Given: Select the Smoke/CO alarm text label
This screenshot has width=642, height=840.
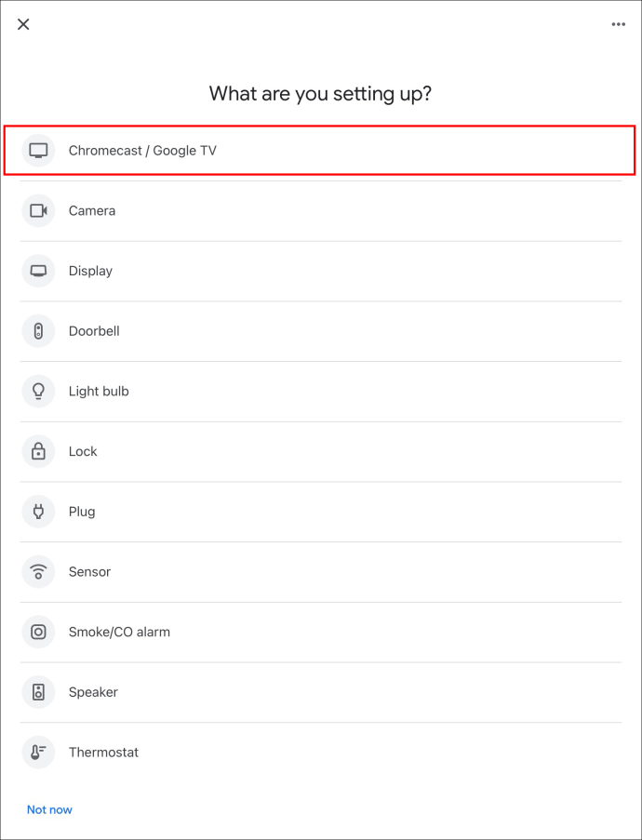Looking at the screenshot, I should [119, 632].
